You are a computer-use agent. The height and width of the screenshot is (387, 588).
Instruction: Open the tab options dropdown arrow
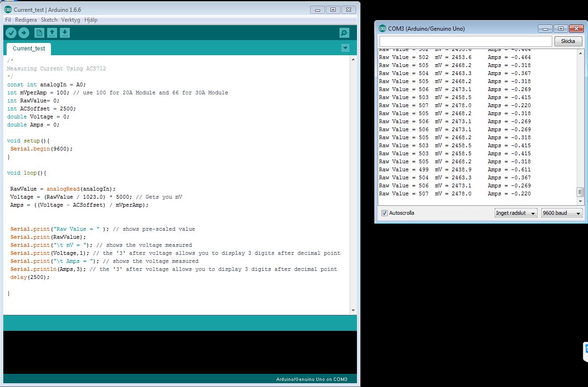pos(345,48)
